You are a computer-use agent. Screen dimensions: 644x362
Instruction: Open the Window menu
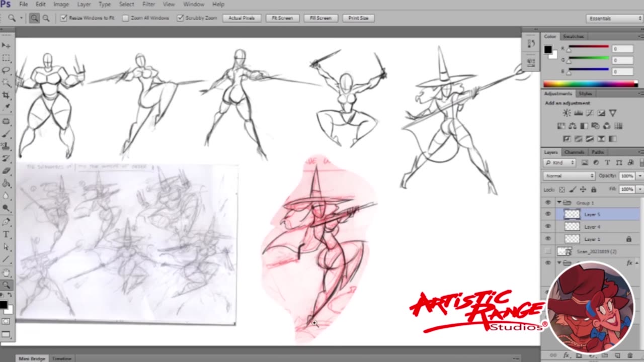[x=194, y=4]
